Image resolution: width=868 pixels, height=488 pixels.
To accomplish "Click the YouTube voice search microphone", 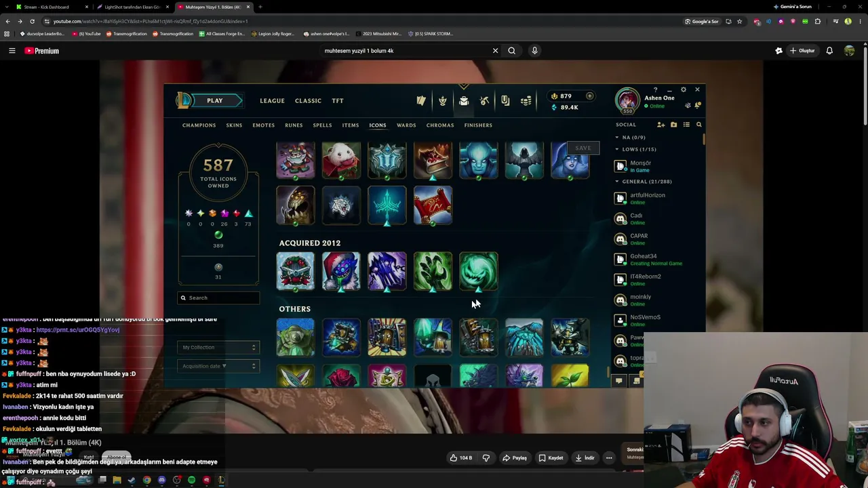I will [x=534, y=50].
